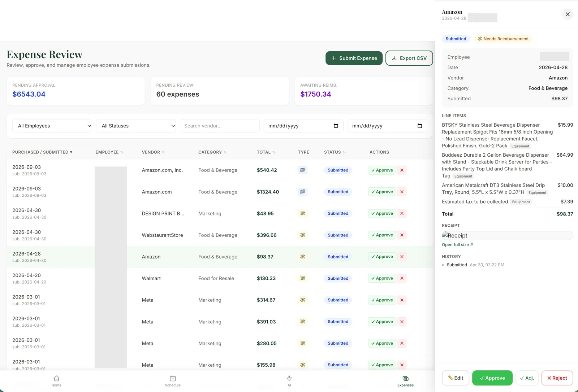Viewport: 578px width, 392px height.
Task: Click Export CSV button
Action: click(x=409, y=58)
